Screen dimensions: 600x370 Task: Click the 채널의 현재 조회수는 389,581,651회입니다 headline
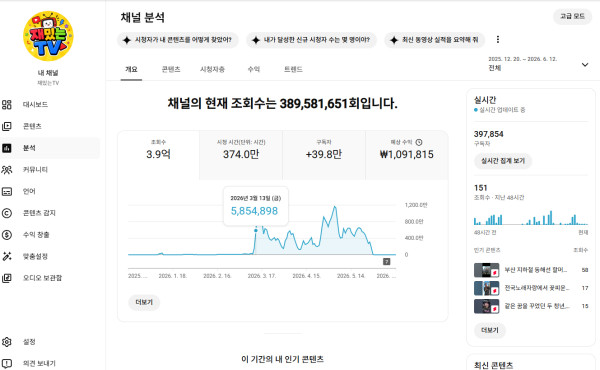pyautogui.click(x=282, y=103)
